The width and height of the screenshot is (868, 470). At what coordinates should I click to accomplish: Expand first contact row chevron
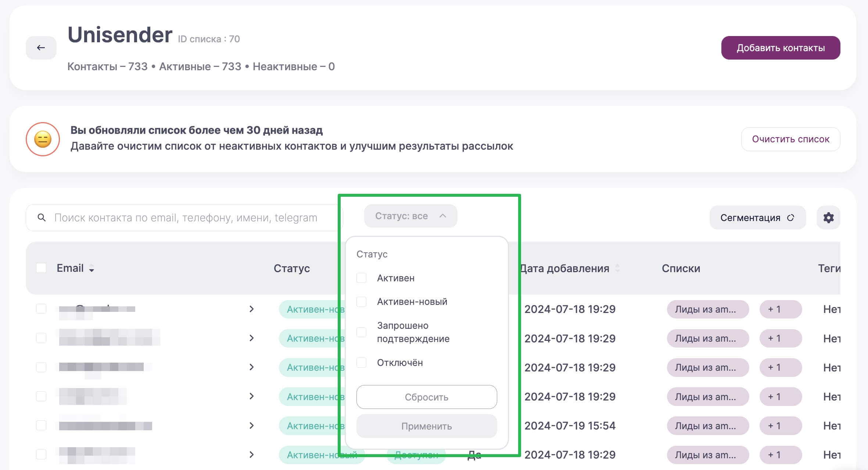(251, 309)
